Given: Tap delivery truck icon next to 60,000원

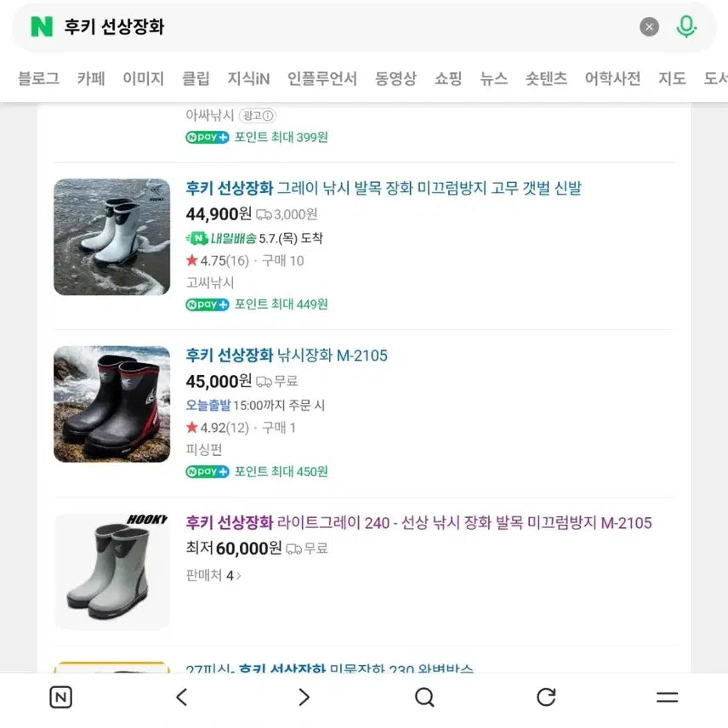Looking at the screenshot, I should 293,549.
